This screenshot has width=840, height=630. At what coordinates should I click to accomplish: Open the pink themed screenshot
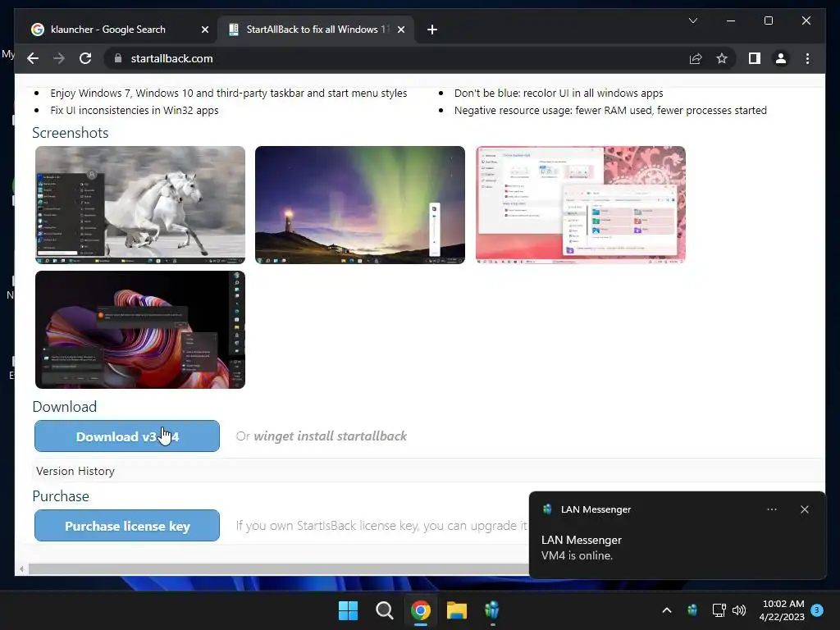(581, 204)
